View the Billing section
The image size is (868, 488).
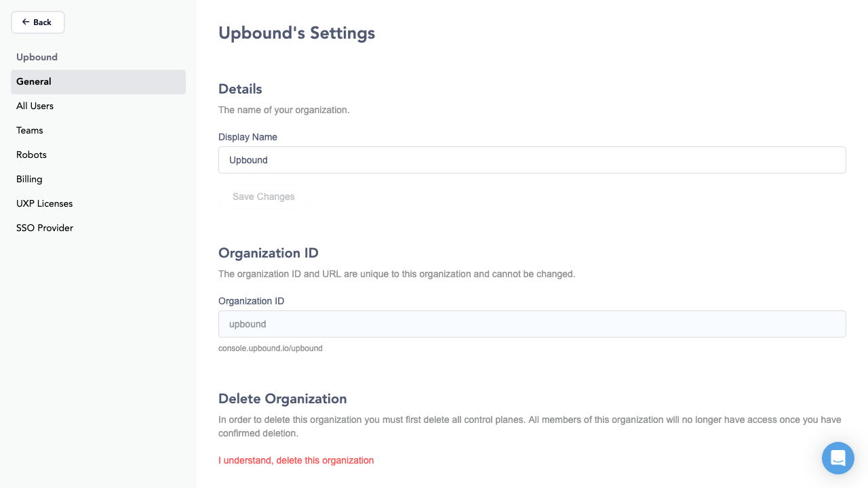tap(29, 179)
